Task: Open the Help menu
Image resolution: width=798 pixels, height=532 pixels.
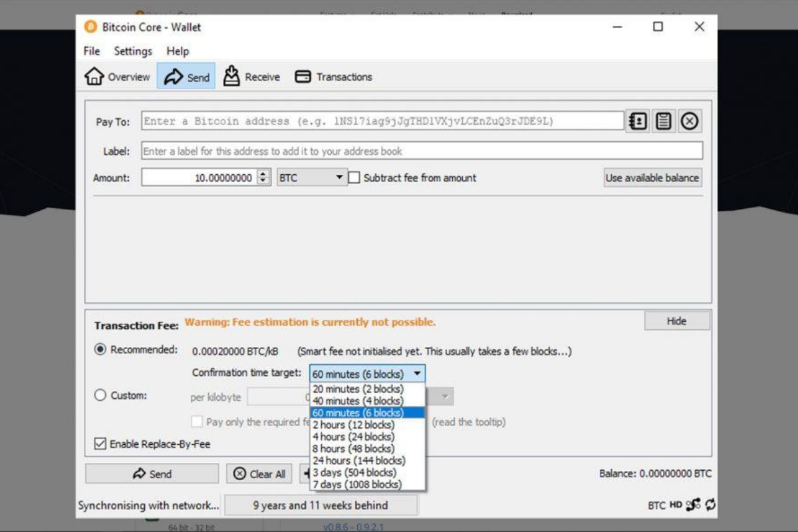Action: click(x=178, y=51)
